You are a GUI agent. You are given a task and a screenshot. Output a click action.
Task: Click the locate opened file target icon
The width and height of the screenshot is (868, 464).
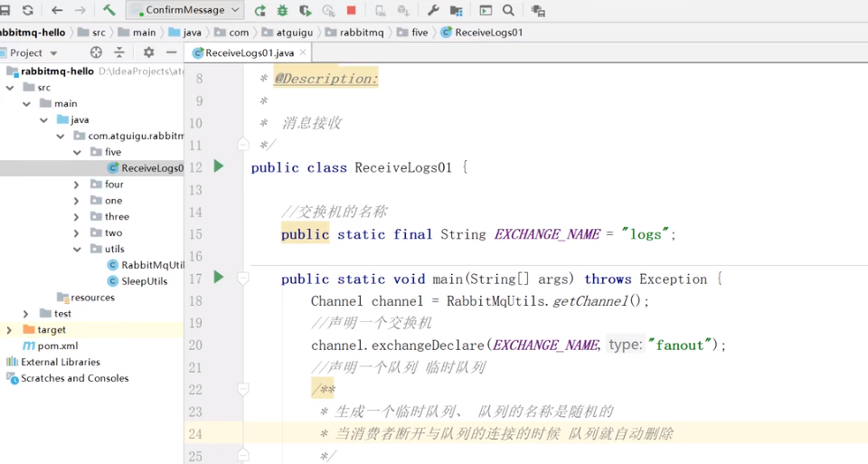pos(96,52)
